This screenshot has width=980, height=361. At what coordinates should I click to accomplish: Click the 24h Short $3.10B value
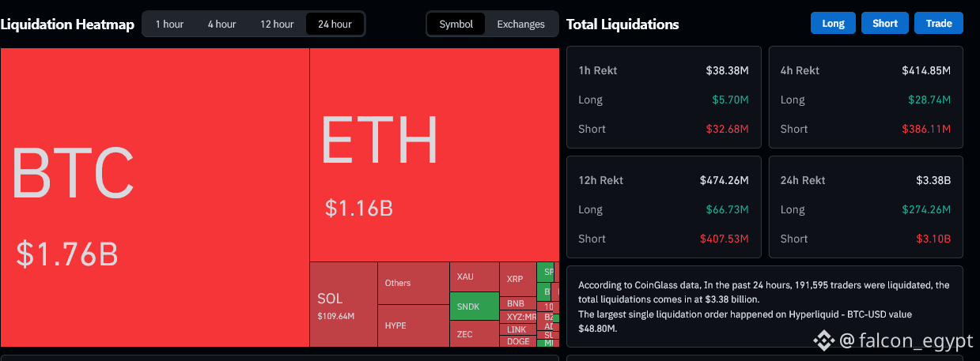pyautogui.click(x=932, y=239)
